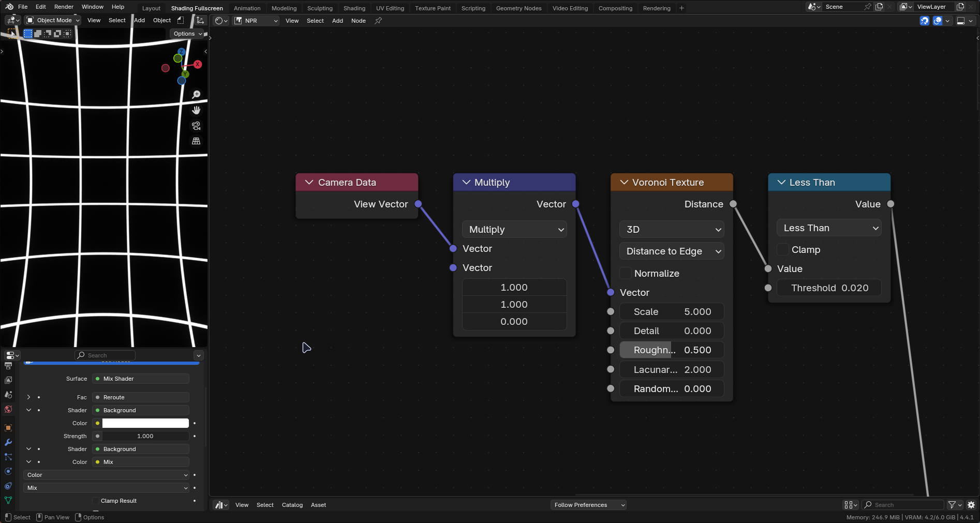Toggle node editor snapping magnet icon

pos(924,21)
